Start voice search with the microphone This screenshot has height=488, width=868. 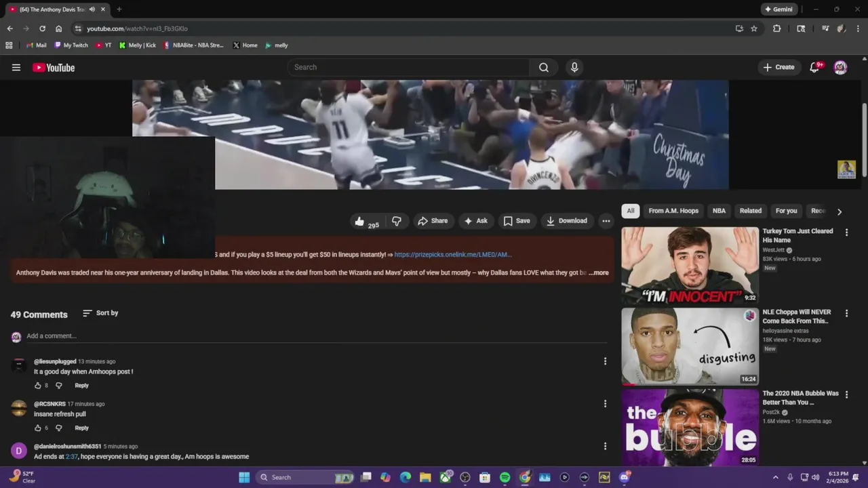pyautogui.click(x=574, y=67)
